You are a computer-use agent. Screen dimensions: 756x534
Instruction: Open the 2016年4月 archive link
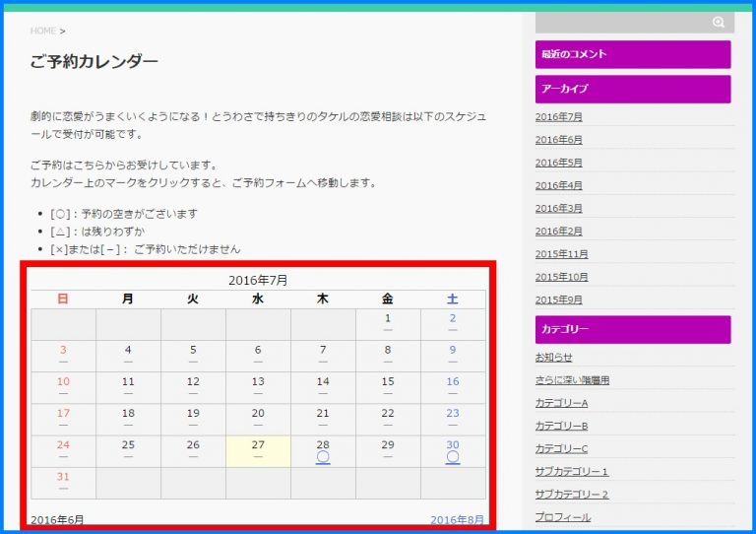pyautogui.click(x=559, y=185)
